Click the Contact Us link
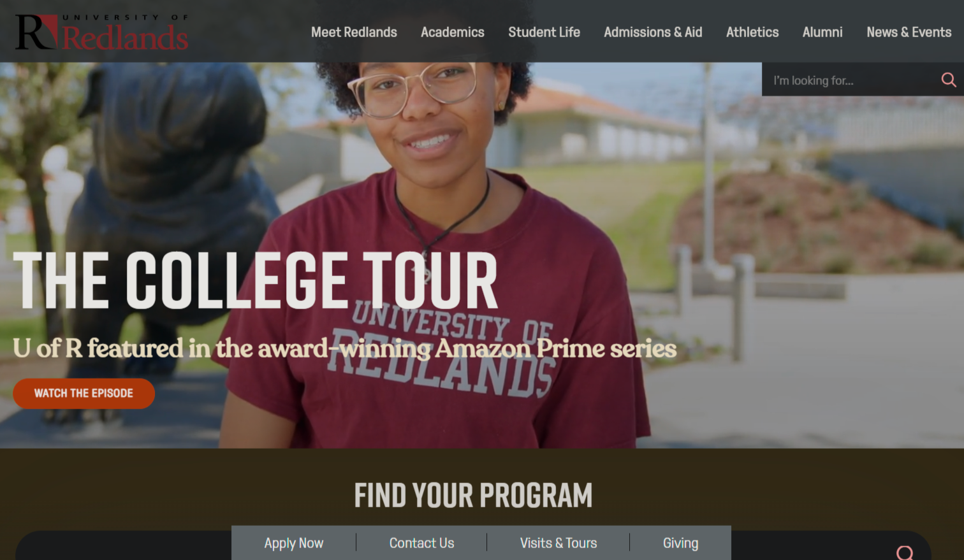Image resolution: width=964 pixels, height=560 pixels. 421,543
